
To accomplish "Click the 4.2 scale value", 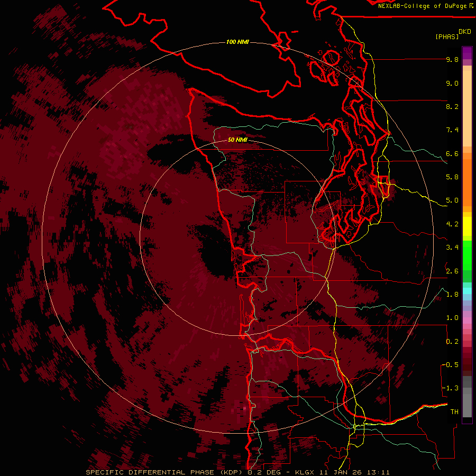I will [452, 224].
